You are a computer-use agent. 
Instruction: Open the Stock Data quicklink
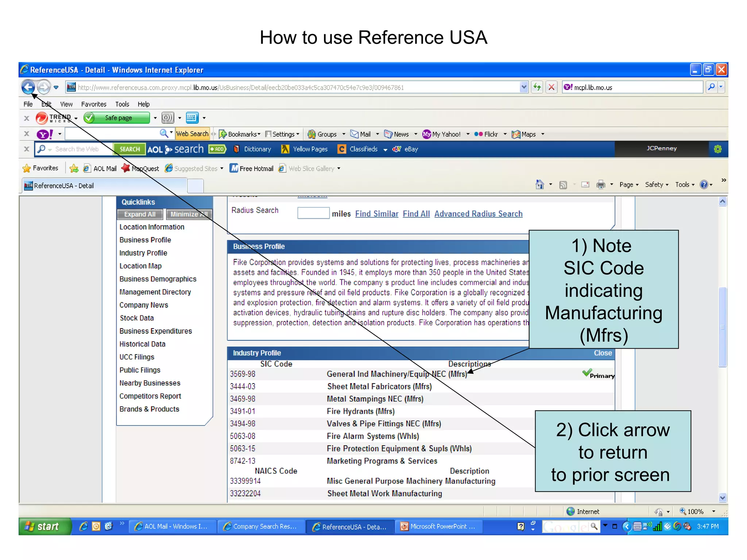(136, 318)
